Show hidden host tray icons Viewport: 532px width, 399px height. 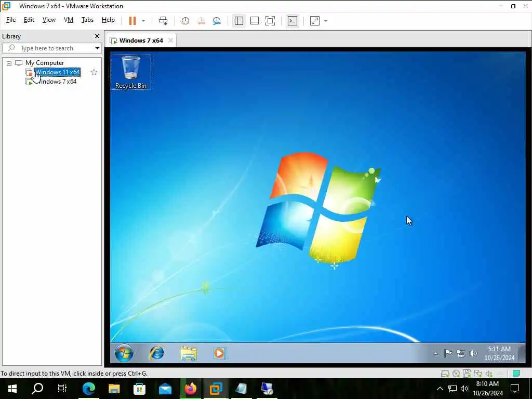click(440, 389)
